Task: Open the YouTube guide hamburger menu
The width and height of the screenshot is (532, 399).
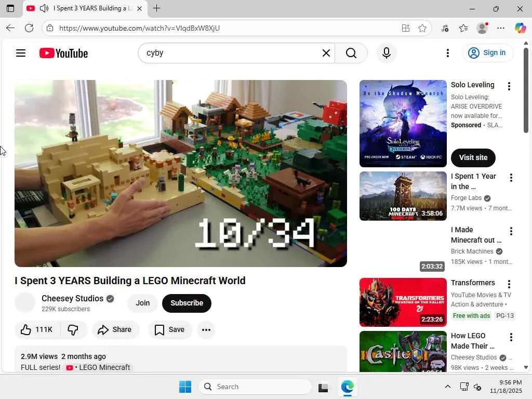Action: (21, 53)
